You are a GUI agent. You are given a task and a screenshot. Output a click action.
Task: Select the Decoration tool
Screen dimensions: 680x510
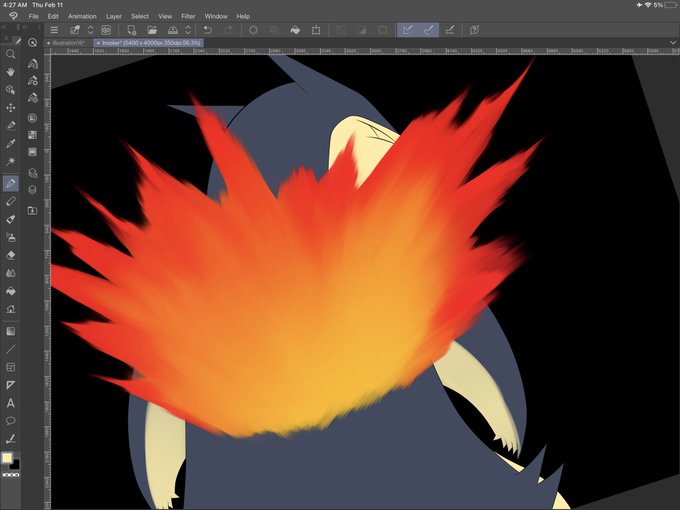10,309
